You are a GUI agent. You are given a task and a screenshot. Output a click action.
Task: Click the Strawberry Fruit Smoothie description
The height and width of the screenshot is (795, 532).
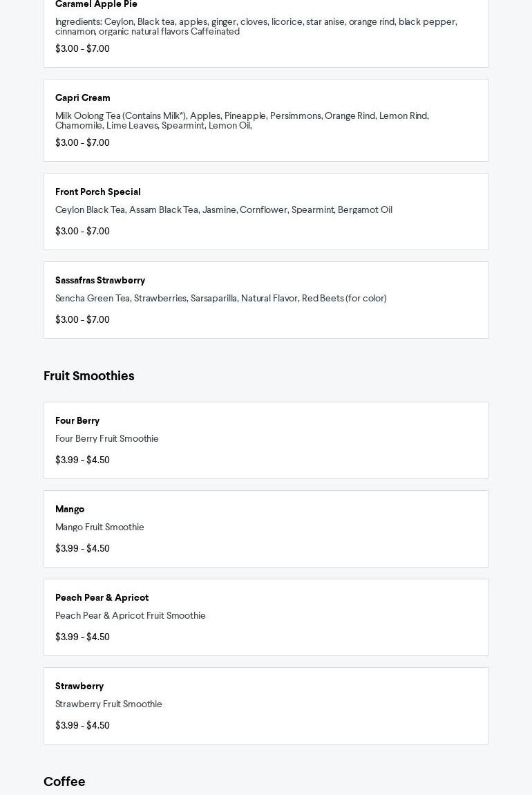tap(108, 704)
